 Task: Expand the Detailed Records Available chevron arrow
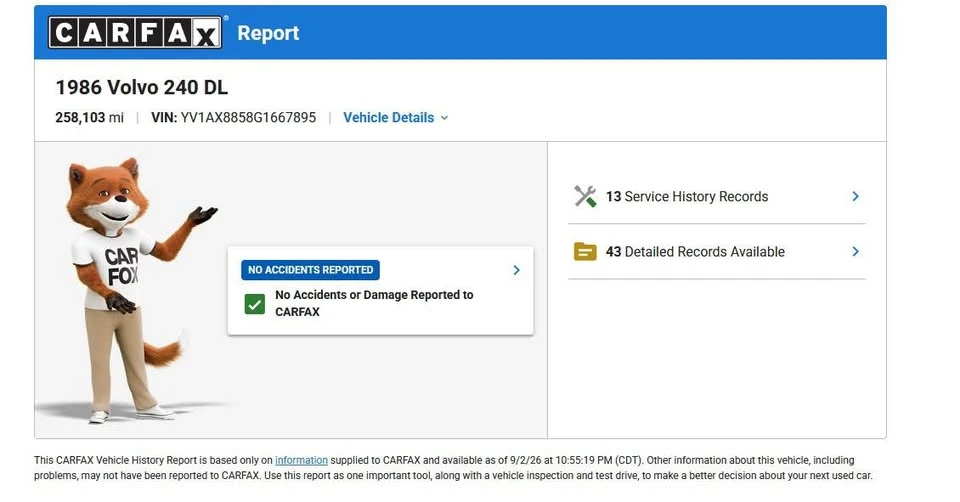coord(855,252)
